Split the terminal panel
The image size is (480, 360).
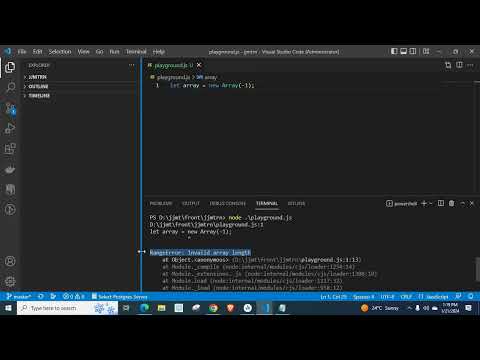click(x=441, y=203)
